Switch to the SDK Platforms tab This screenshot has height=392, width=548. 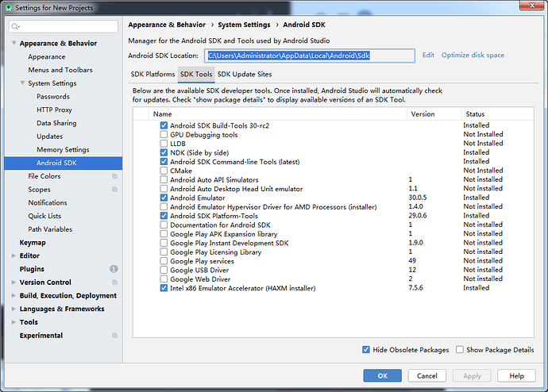(152, 75)
